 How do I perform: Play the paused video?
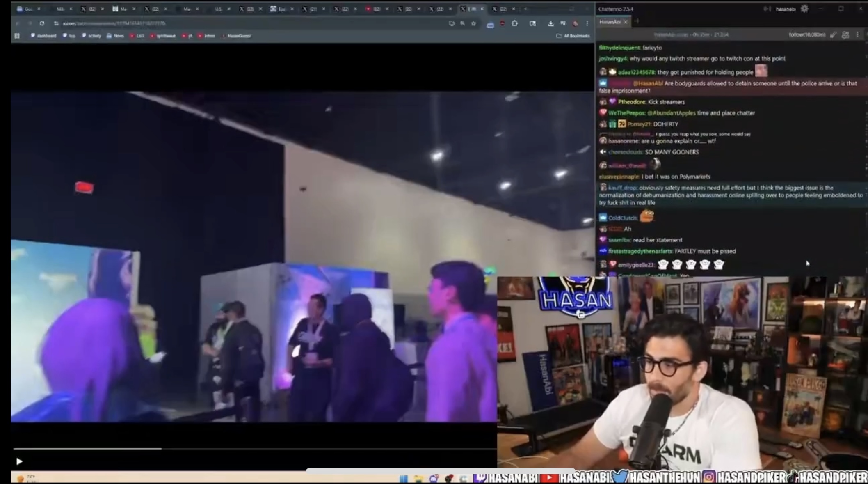[19, 461]
